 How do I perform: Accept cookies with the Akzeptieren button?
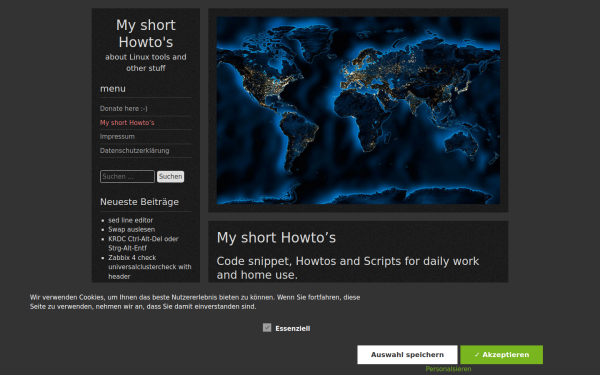[501, 355]
